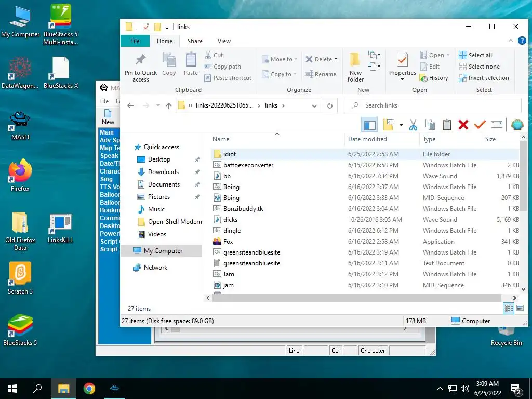The image size is (532, 399).
Task: Click Rename in Organize group
Action: click(x=320, y=74)
